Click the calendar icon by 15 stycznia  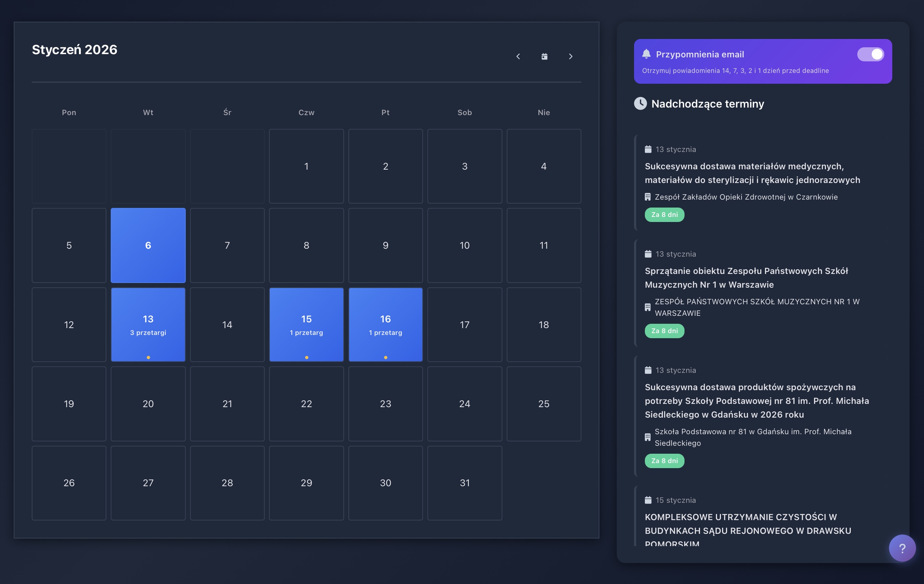click(648, 500)
